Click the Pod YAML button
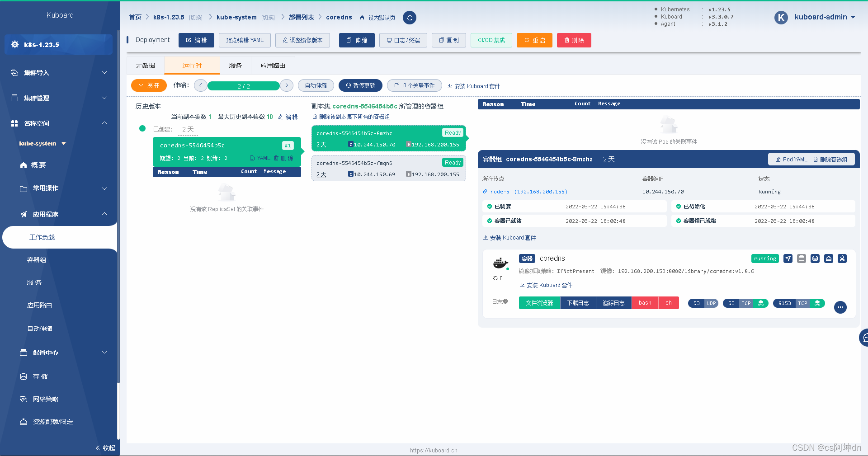Image resolution: width=868 pixels, height=456 pixels. click(791, 160)
